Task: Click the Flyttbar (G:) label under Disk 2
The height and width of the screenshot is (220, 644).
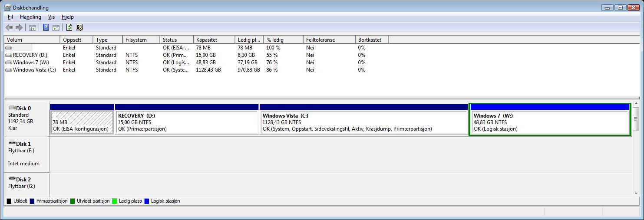Action: pyautogui.click(x=21, y=186)
